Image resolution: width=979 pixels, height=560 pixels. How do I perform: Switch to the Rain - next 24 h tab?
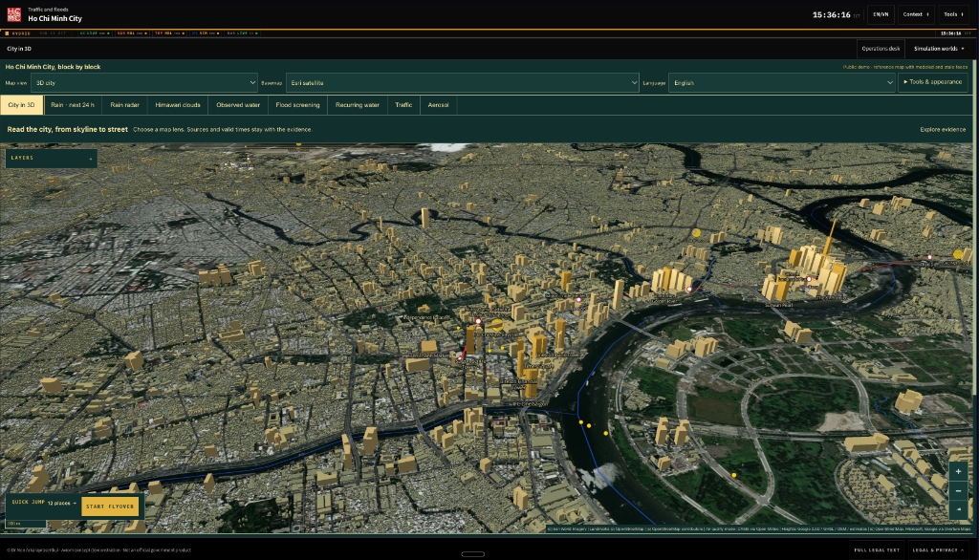(73, 105)
